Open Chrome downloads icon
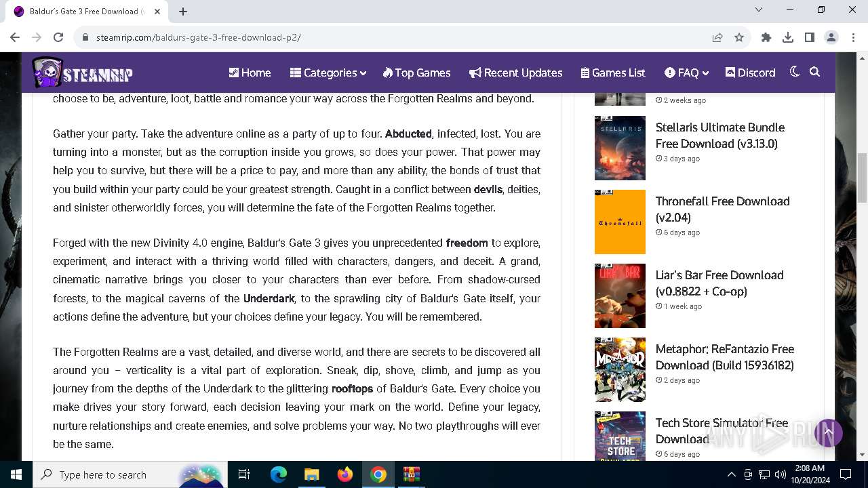 point(788,37)
